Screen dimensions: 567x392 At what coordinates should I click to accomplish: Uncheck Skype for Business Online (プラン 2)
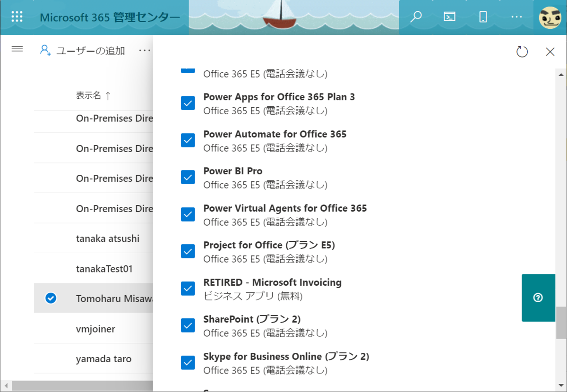[x=188, y=363]
